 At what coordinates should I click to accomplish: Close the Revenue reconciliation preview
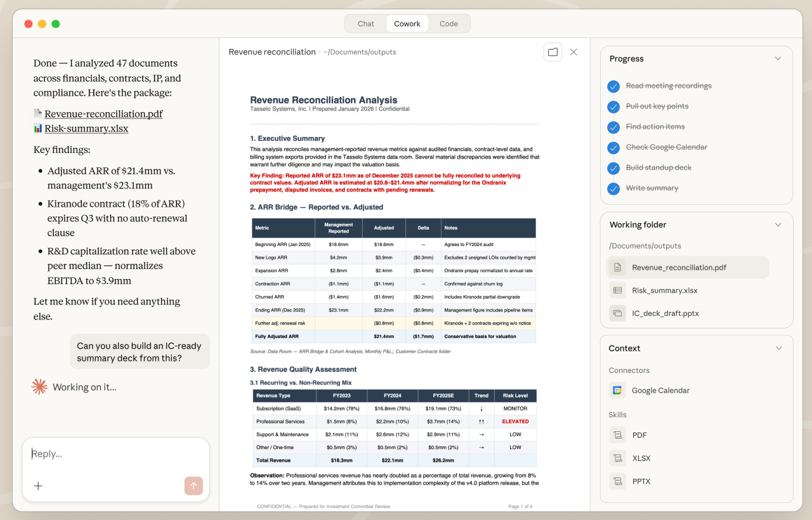click(x=573, y=52)
